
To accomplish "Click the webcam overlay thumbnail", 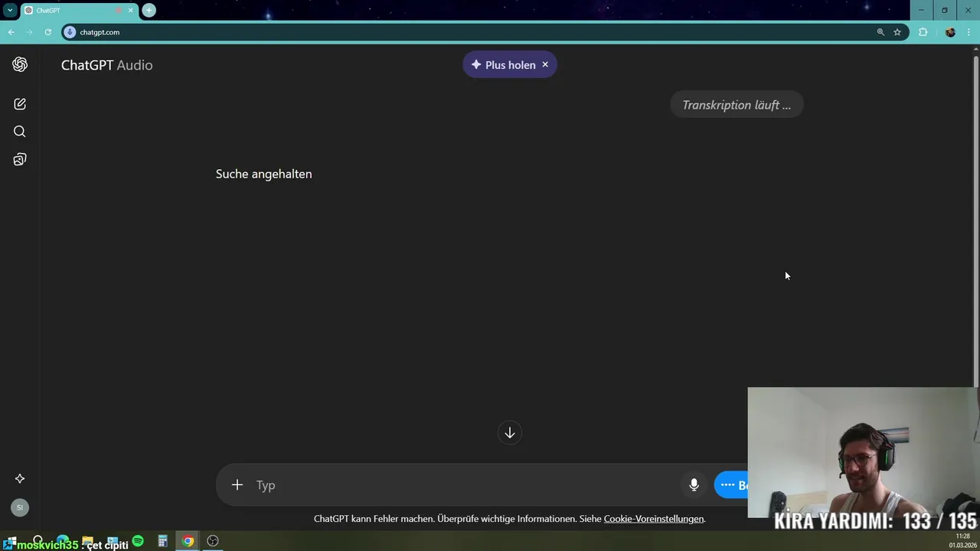I will [864, 452].
